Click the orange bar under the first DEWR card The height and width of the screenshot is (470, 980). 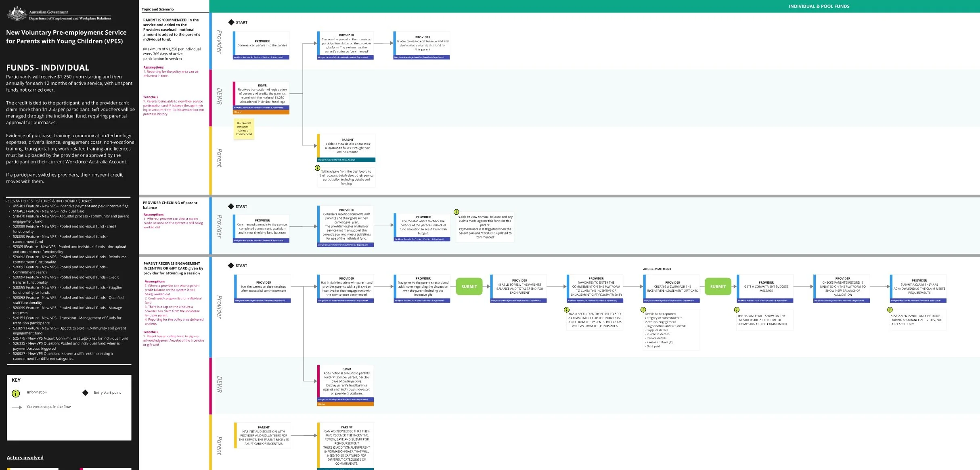262,112
